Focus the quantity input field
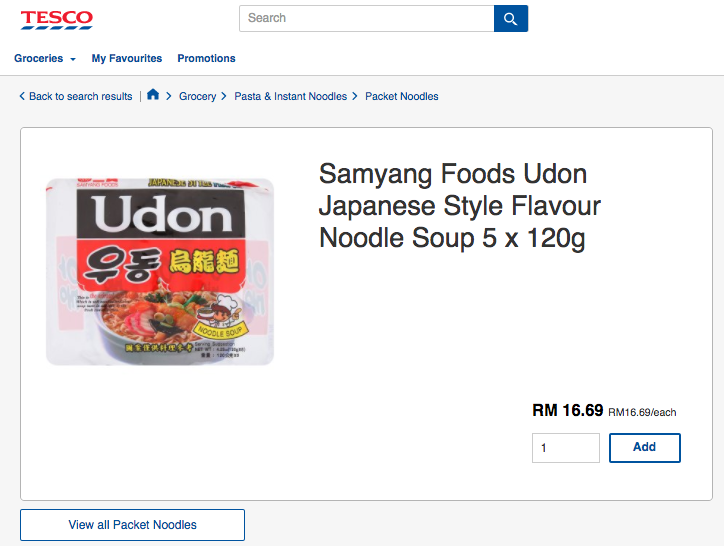Screen dimensions: 724x546 [x=565, y=448]
